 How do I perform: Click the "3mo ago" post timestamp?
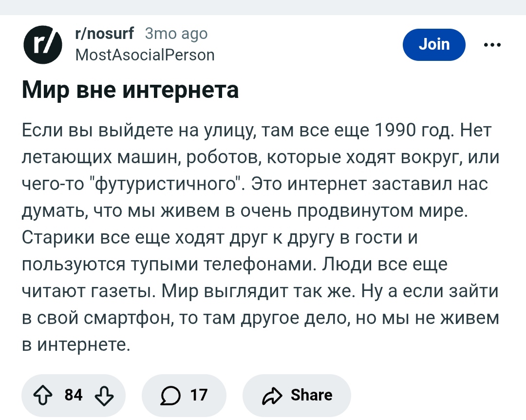tap(176, 34)
